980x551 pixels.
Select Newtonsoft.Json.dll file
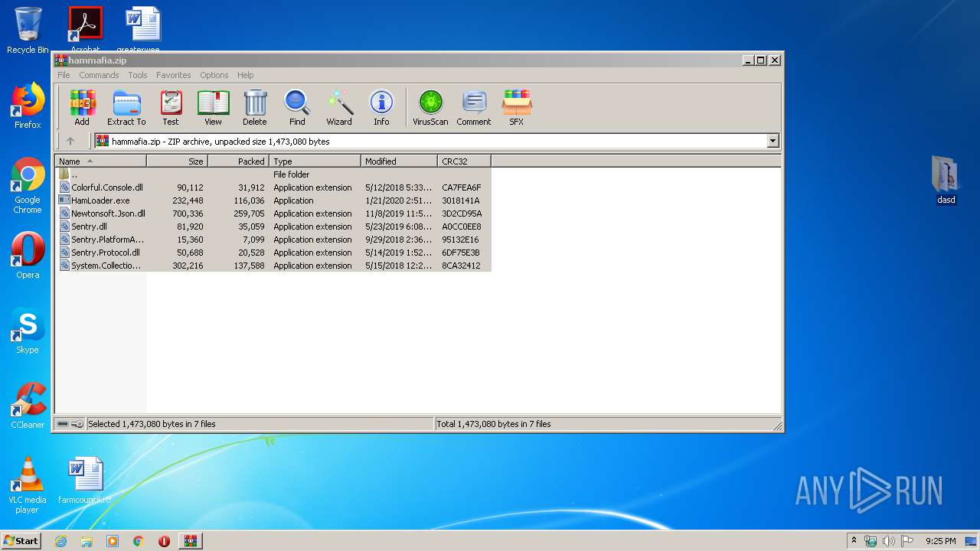pyautogui.click(x=273, y=214)
